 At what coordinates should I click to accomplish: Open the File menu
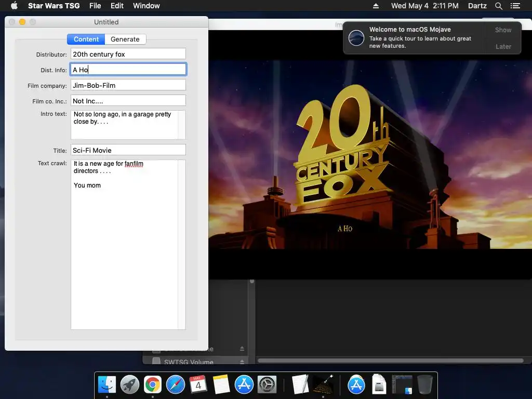pos(95,6)
